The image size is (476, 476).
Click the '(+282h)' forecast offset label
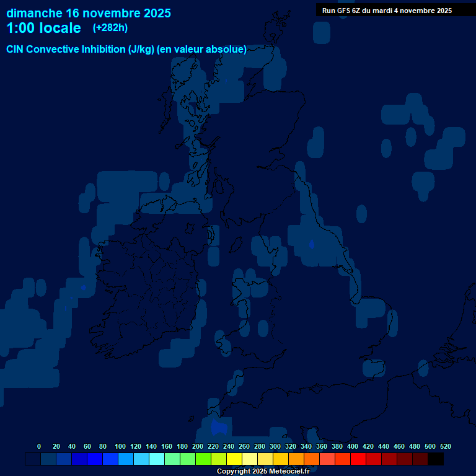click(x=110, y=28)
